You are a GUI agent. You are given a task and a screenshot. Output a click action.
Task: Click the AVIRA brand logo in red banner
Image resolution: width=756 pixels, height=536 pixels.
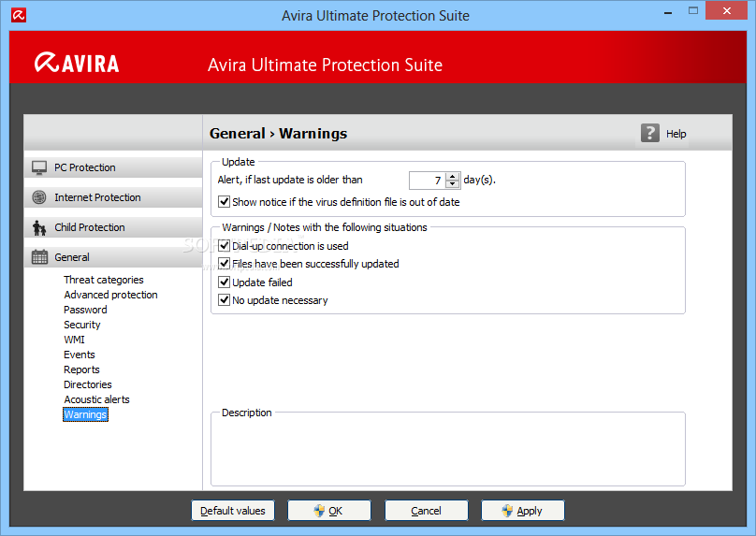coord(77,63)
